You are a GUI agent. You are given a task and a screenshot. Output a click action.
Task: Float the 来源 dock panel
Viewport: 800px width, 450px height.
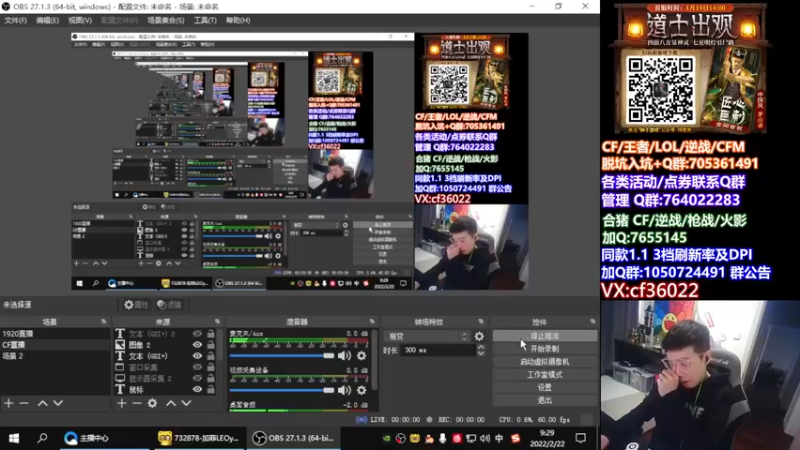click(217, 322)
